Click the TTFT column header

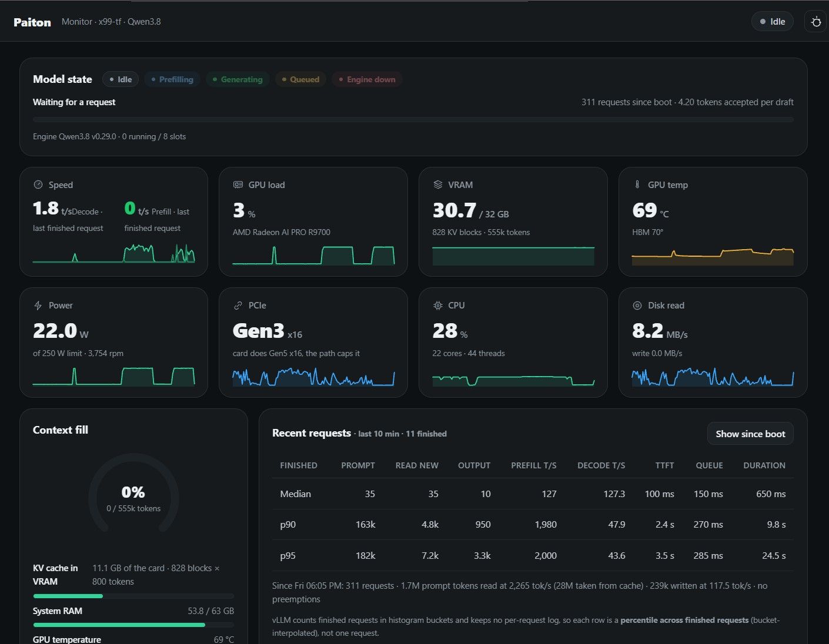click(665, 465)
